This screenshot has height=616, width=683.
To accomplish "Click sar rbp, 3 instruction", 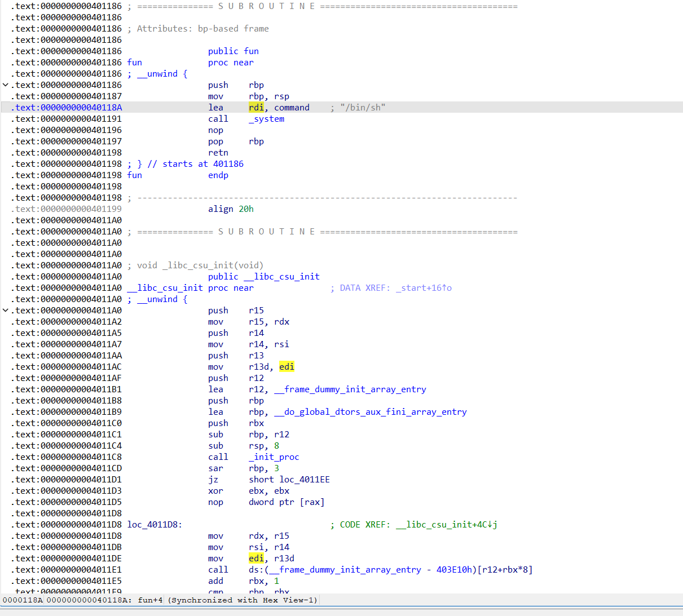I will point(244,468).
